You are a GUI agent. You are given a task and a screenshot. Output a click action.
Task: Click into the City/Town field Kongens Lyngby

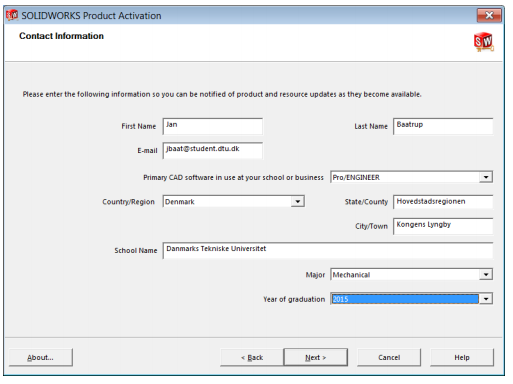tap(443, 226)
